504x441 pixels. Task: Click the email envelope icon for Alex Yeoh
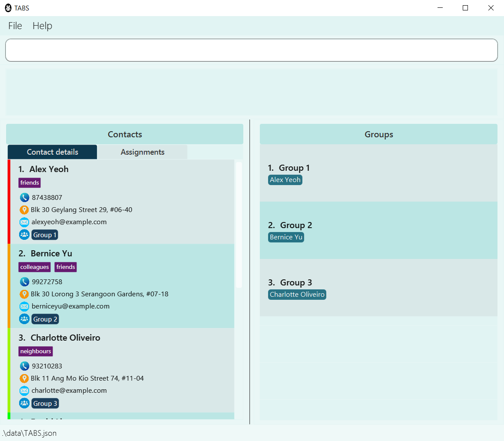24,222
